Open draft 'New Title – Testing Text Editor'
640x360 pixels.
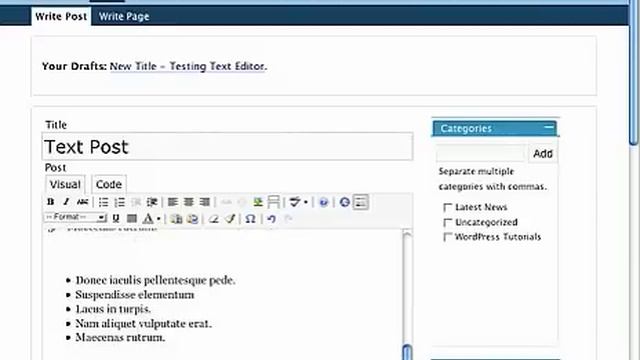pos(187,66)
